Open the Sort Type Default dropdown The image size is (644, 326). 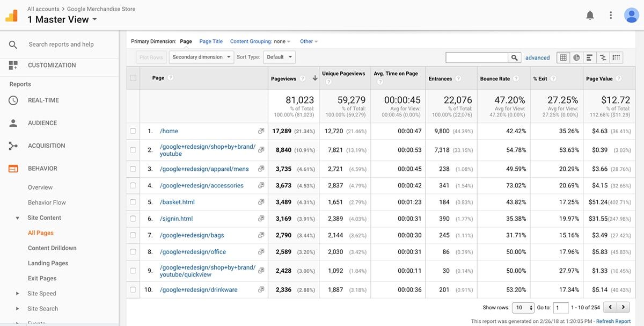point(279,57)
